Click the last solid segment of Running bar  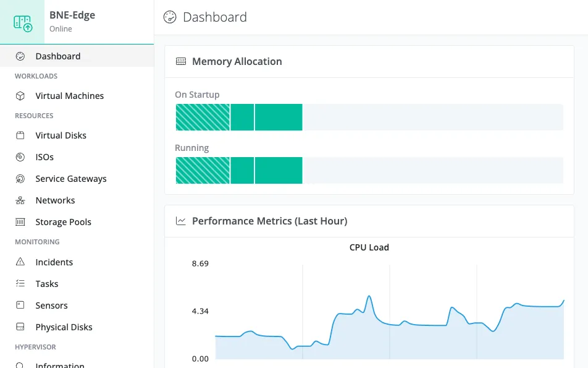pyautogui.click(x=279, y=171)
